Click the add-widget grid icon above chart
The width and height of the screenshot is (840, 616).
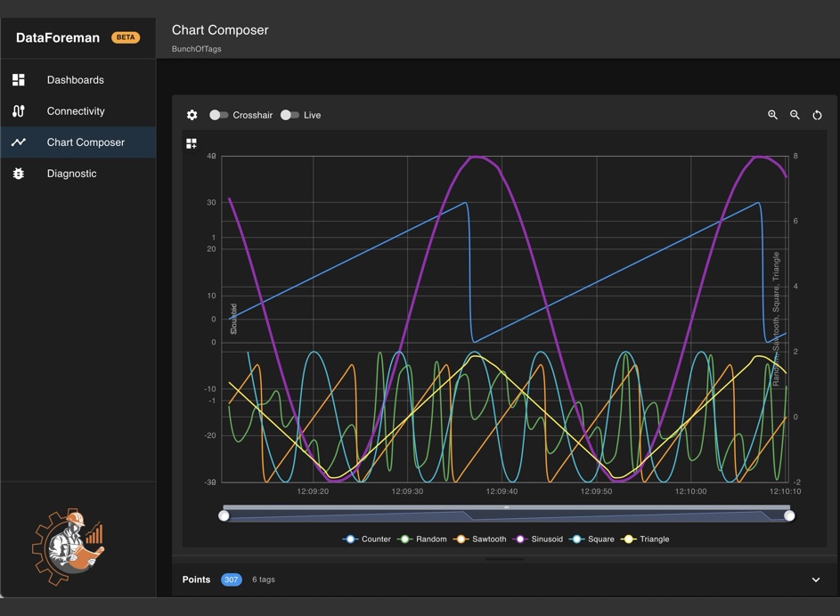(x=192, y=143)
